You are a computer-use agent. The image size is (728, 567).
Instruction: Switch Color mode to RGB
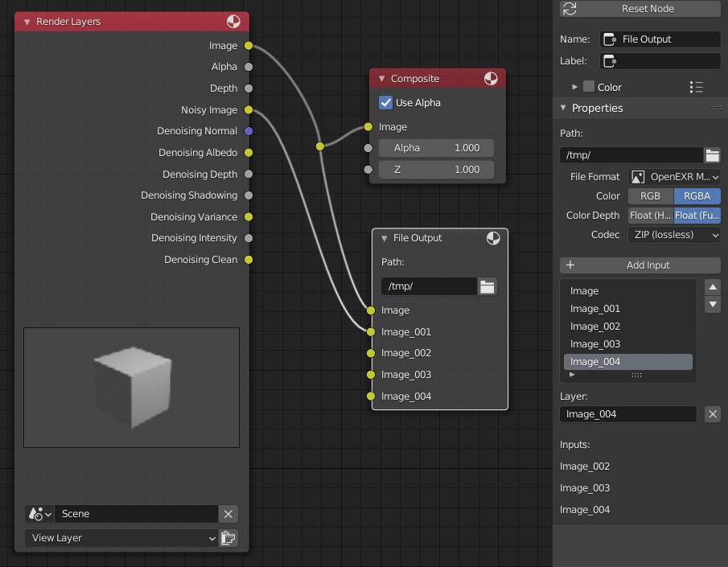(650, 195)
